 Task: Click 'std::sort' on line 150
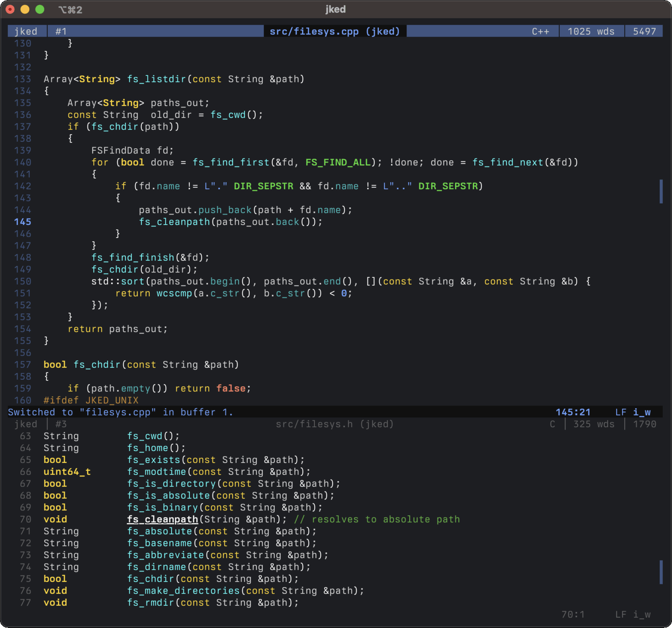118,281
